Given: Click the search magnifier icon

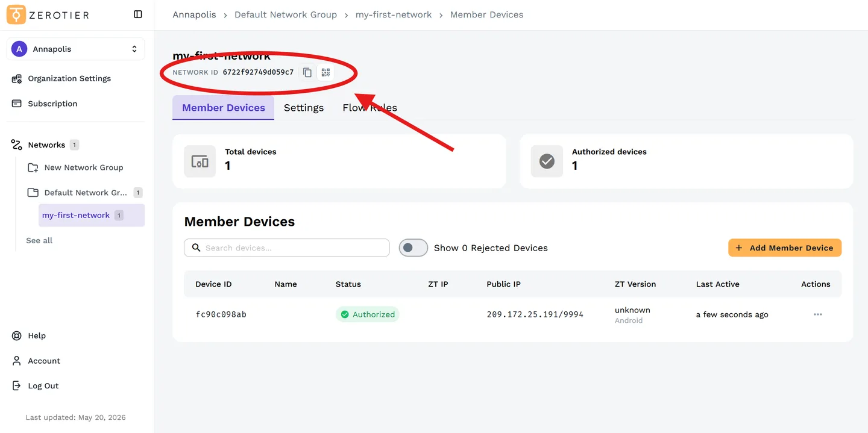Looking at the screenshot, I should pyautogui.click(x=196, y=248).
